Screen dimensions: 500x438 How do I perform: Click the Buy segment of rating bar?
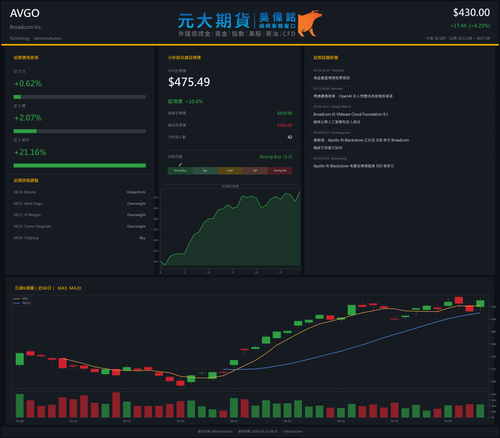[205, 171]
